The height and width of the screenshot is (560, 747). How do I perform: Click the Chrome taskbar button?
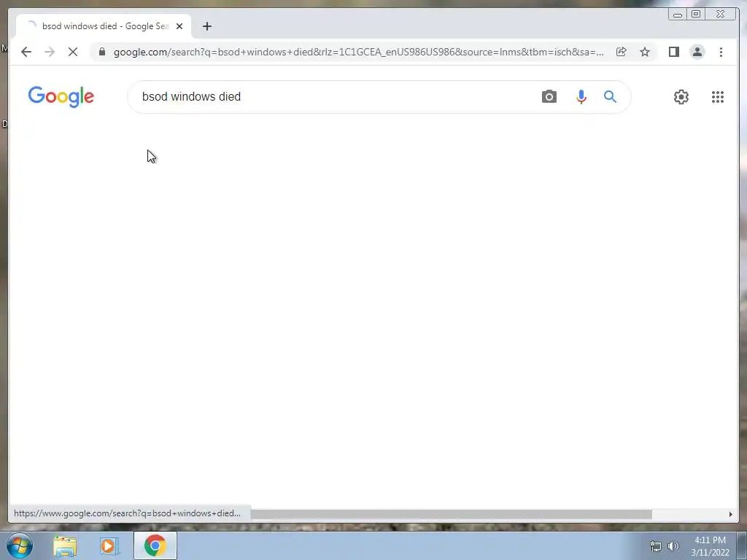point(155,545)
